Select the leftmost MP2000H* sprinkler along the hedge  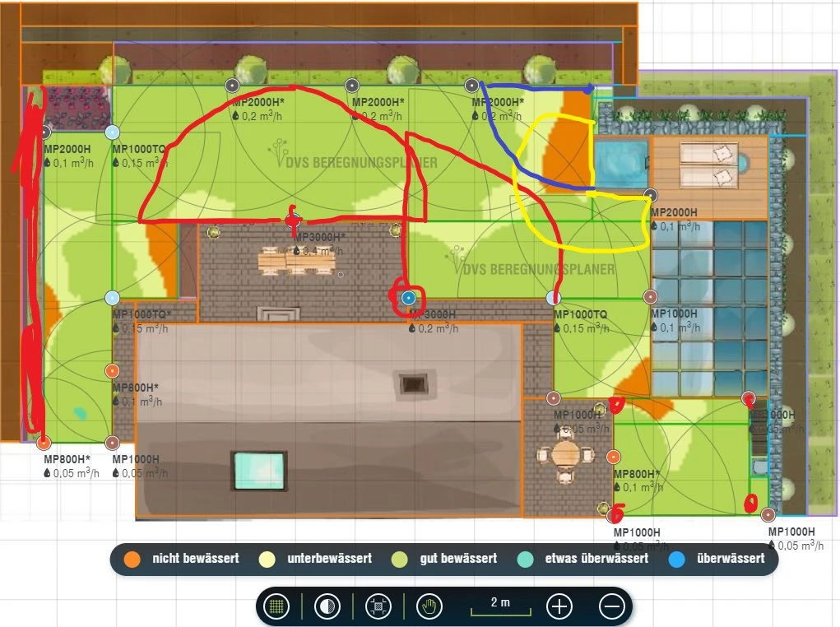232,86
